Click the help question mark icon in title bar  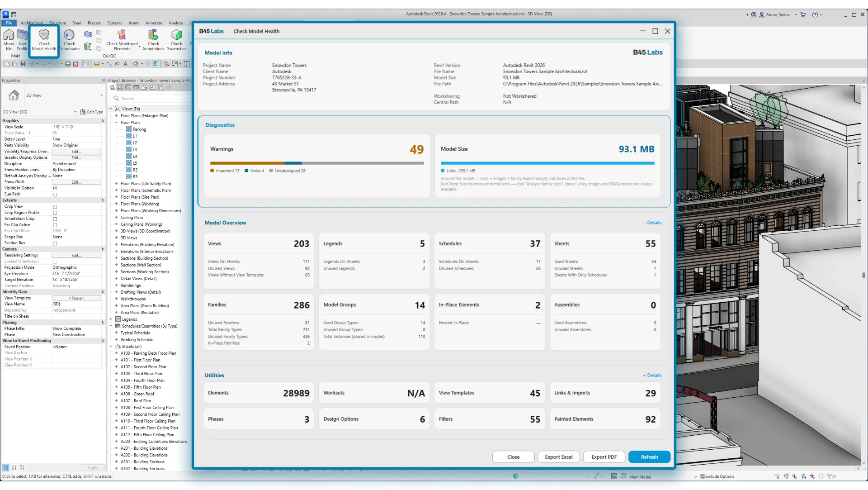pos(815,14)
